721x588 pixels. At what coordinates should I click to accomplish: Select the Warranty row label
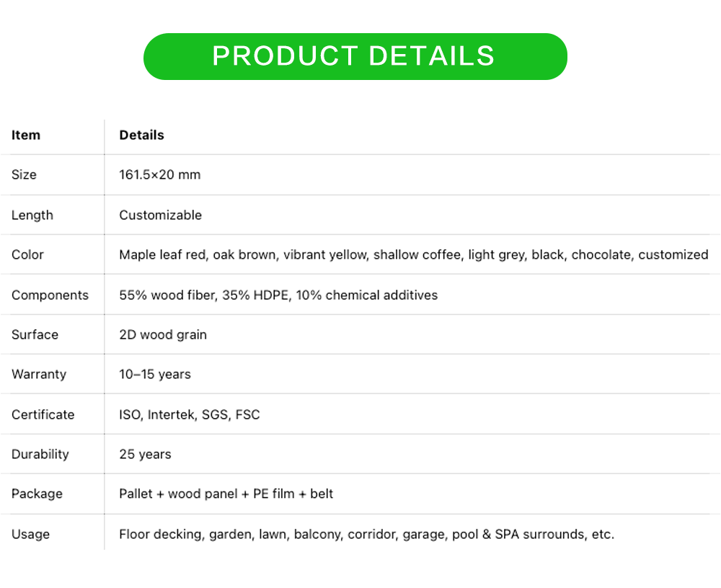point(39,375)
